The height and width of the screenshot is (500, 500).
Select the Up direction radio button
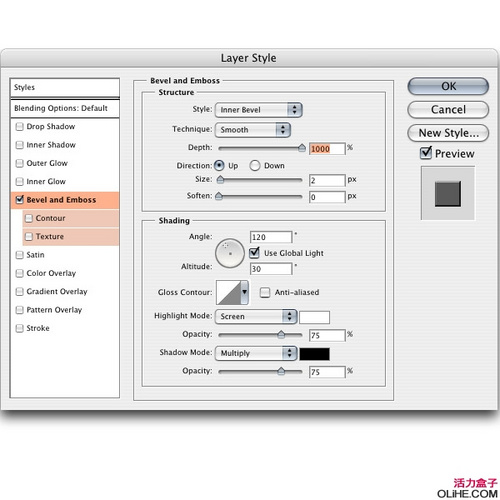coord(219,165)
